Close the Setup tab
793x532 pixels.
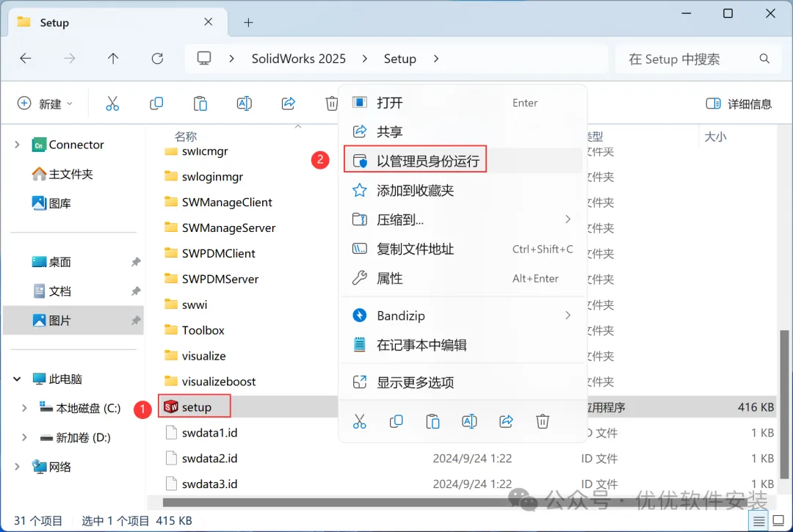[x=208, y=22]
